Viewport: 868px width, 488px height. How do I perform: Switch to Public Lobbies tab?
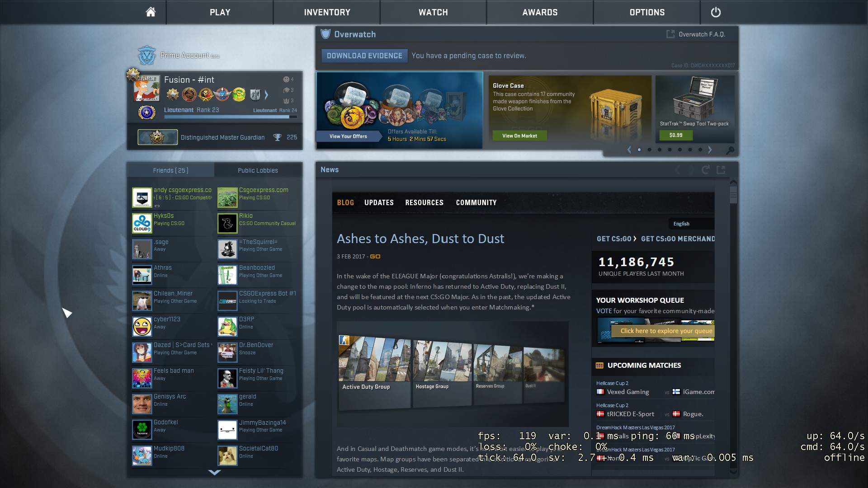pos(258,170)
